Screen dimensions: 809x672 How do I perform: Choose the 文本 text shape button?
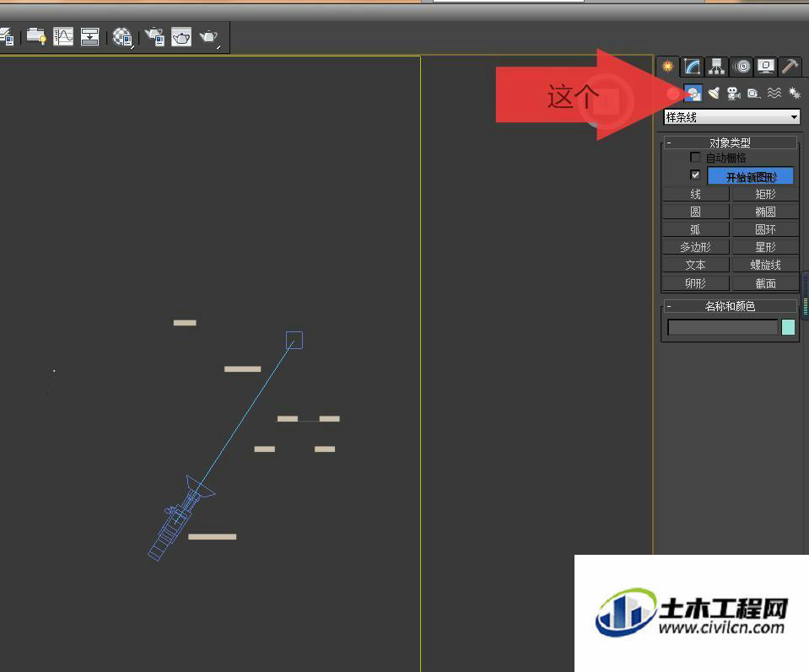[695, 265]
